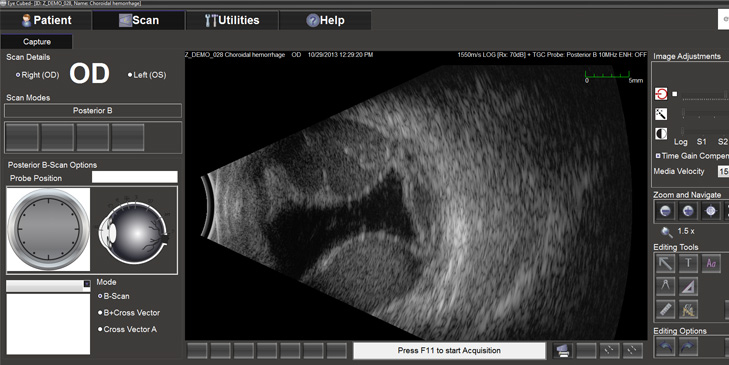
Task: Adjust the contrast slider above Log labels
Action: click(x=705, y=132)
